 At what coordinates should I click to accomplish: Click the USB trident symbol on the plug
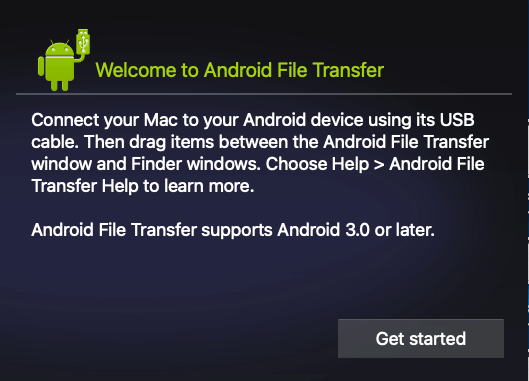[83, 44]
